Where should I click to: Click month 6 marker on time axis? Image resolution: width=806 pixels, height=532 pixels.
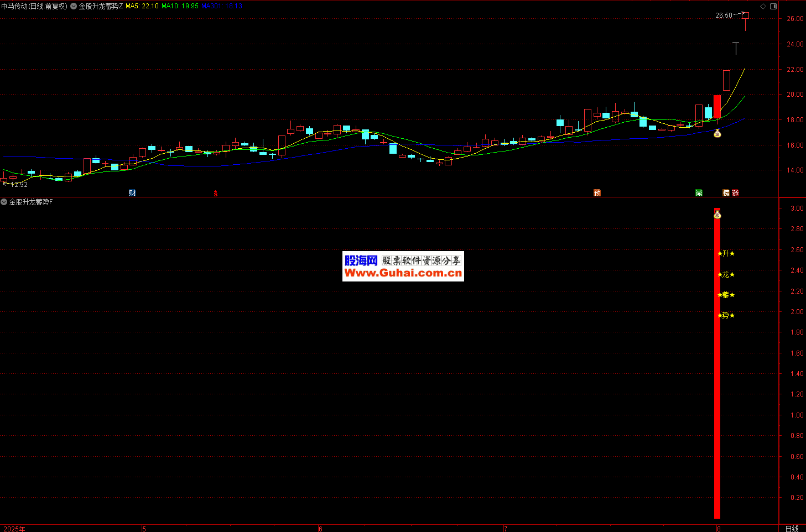pyautogui.click(x=320, y=529)
